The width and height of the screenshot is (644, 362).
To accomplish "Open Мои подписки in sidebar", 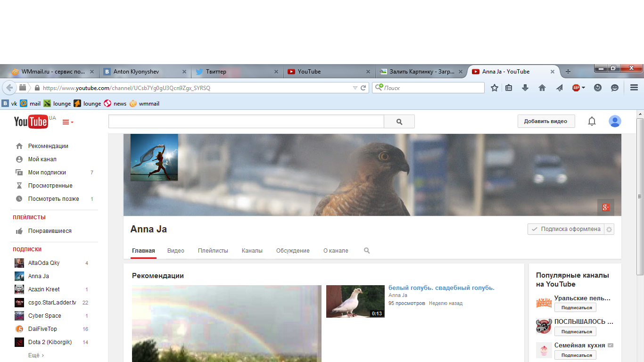I will (x=47, y=173).
